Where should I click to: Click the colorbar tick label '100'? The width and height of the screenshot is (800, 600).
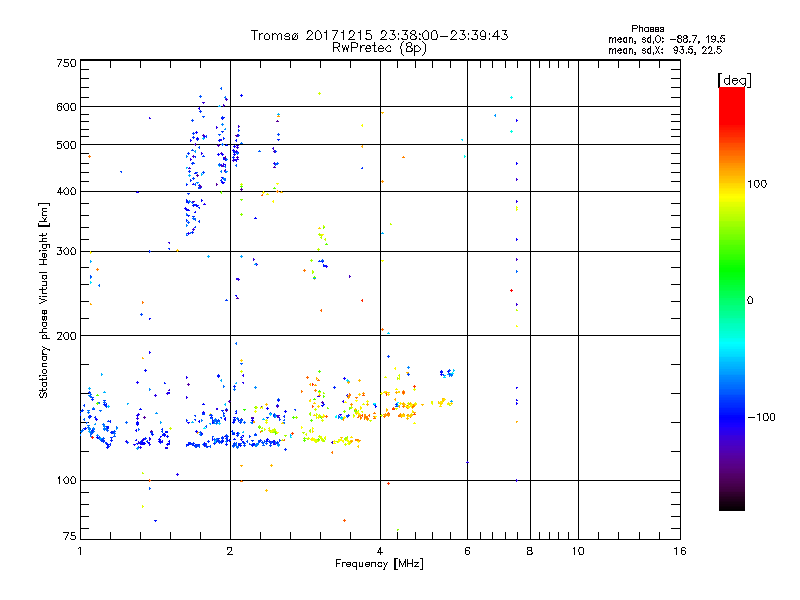coord(757,184)
